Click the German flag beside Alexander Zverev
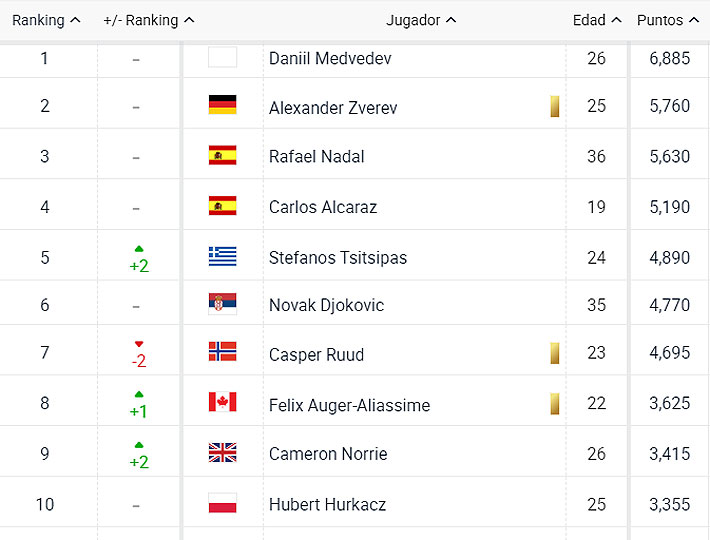This screenshot has height=540, width=710. 222,106
